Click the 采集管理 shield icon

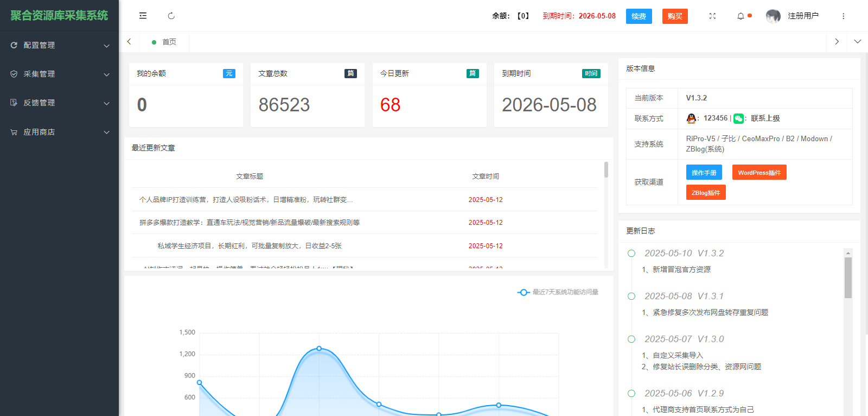click(x=14, y=74)
